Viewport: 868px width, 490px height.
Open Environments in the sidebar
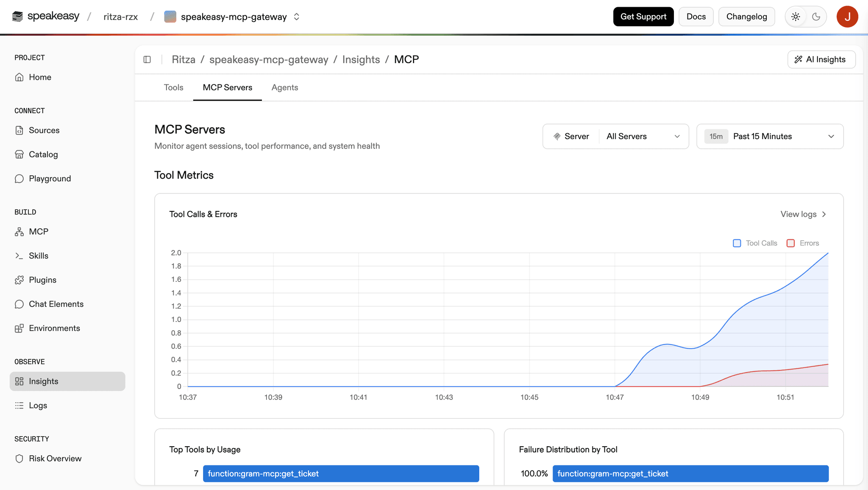click(x=67, y=328)
